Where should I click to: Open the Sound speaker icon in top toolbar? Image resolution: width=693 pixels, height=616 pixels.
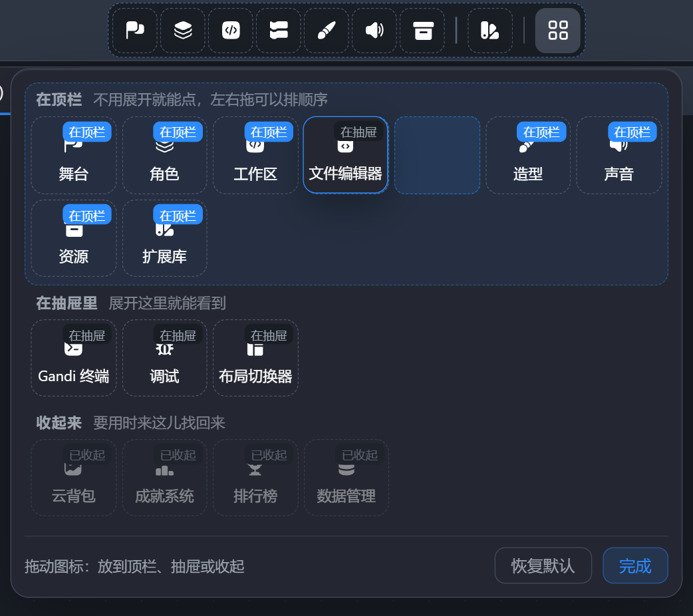click(x=374, y=31)
